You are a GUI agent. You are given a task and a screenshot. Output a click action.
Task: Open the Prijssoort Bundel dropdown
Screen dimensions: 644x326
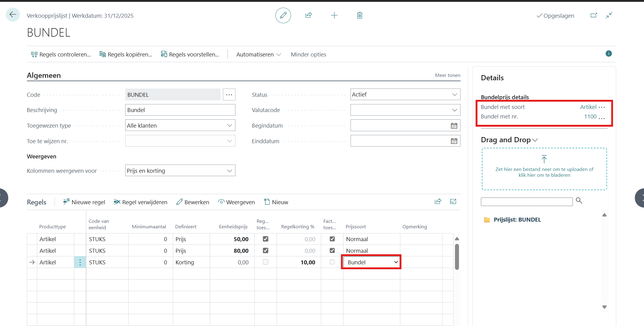tap(396, 262)
